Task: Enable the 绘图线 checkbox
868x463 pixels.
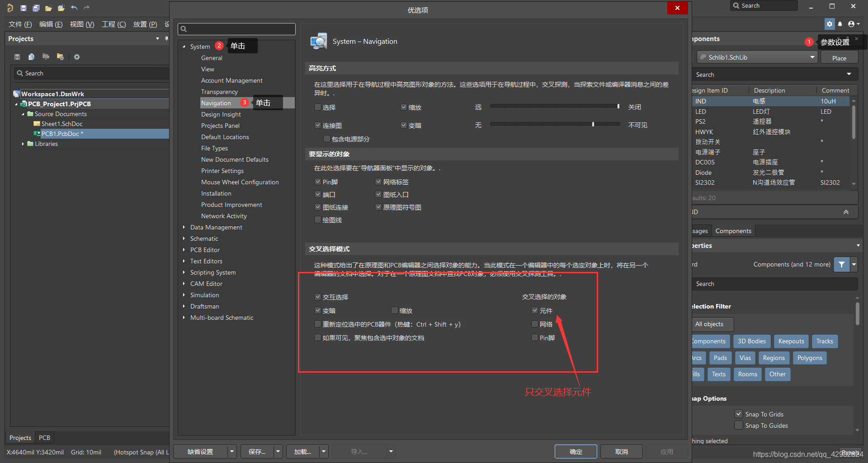Action: [x=317, y=220]
